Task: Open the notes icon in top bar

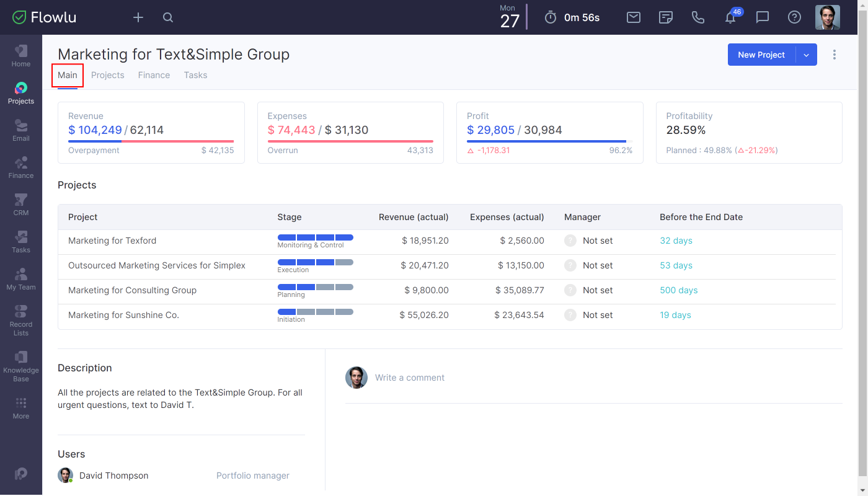Action: pyautogui.click(x=666, y=17)
